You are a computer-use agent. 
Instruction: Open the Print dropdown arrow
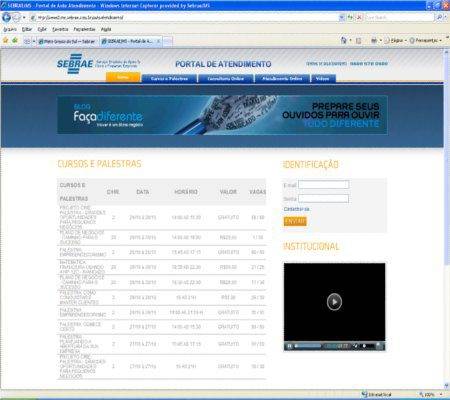point(381,41)
